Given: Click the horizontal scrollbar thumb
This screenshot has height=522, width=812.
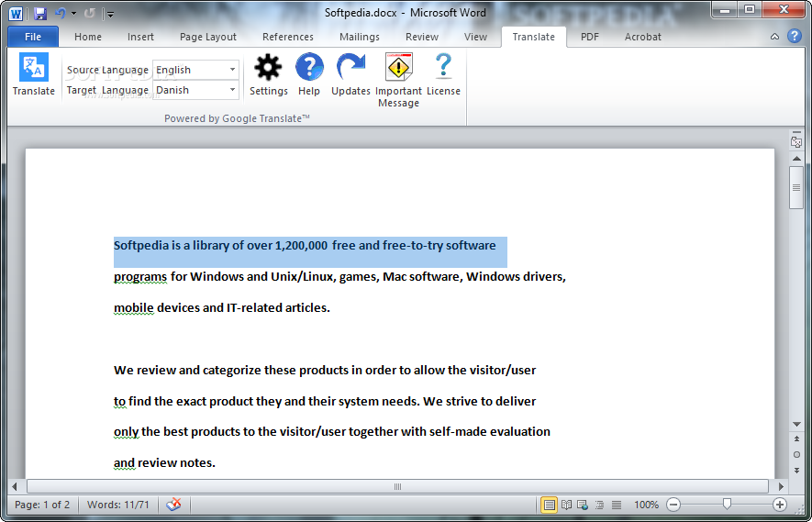Looking at the screenshot, I should 397,486.
